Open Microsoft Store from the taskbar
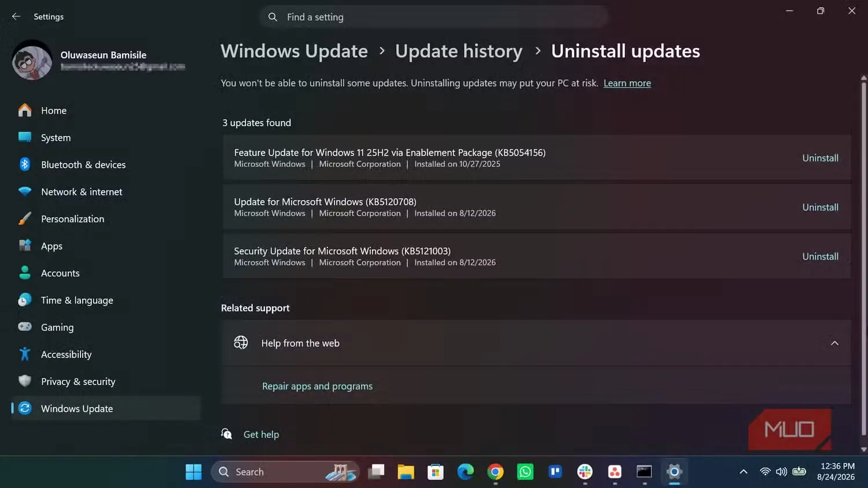The height and width of the screenshot is (488, 868). pyautogui.click(x=435, y=472)
